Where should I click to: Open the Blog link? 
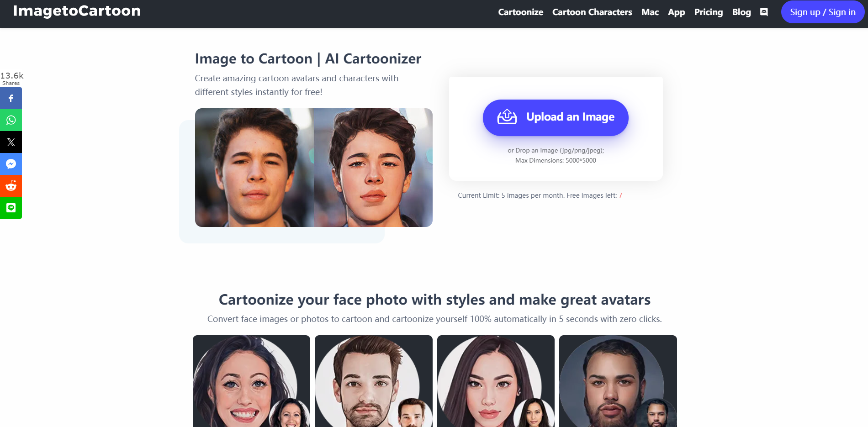pyautogui.click(x=741, y=12)
